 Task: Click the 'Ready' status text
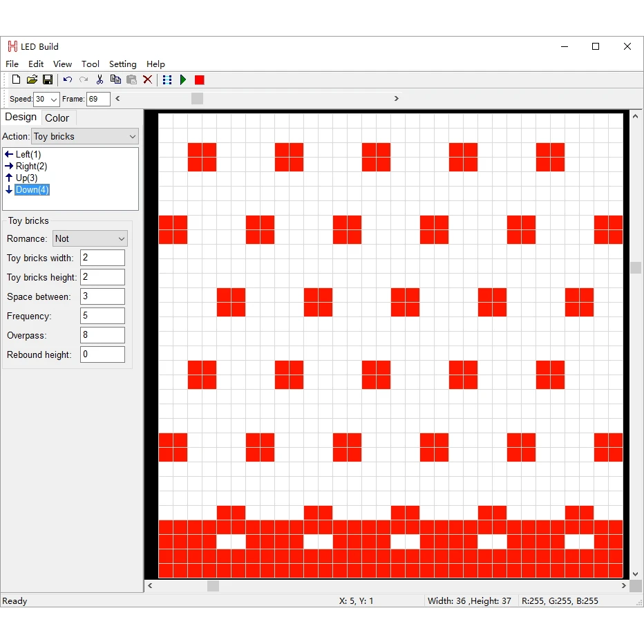coord(15,601)
